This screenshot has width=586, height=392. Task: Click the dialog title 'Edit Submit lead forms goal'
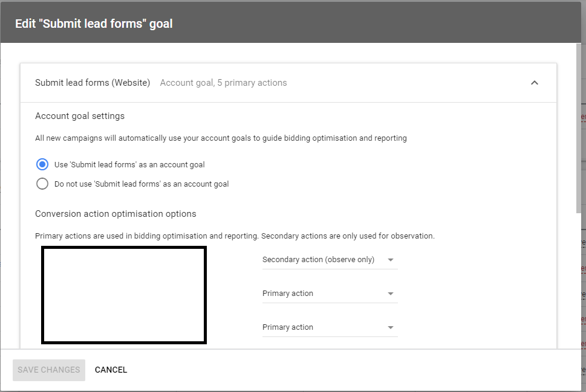pos(93,23)
